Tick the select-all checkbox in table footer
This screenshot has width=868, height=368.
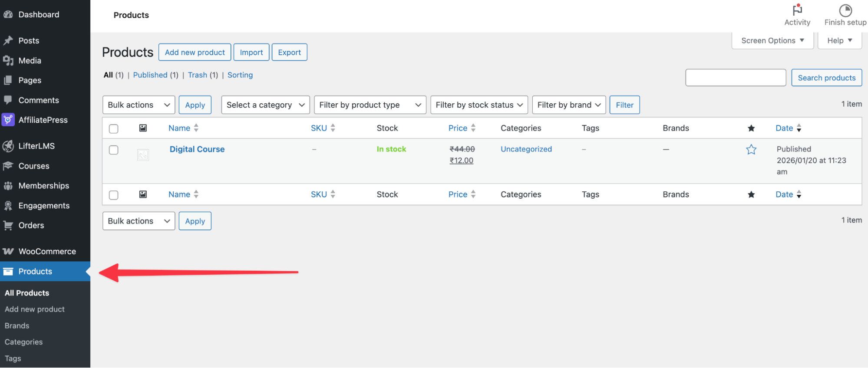point(114,195)
